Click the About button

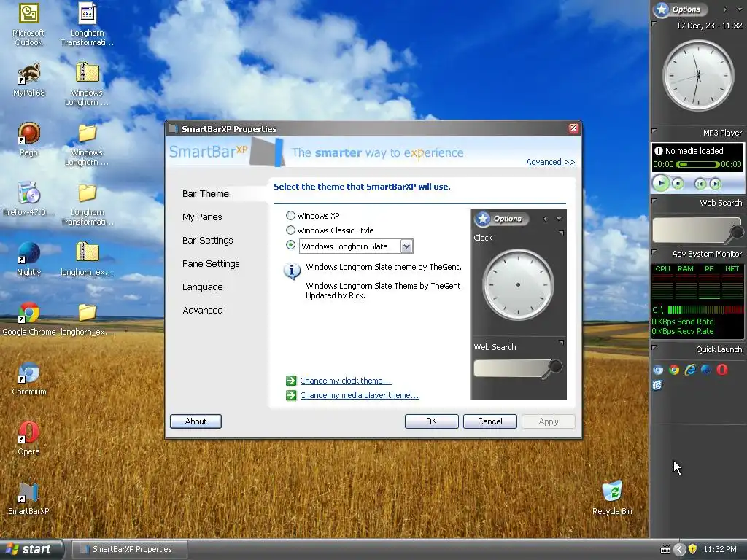(x=196, y=421)
